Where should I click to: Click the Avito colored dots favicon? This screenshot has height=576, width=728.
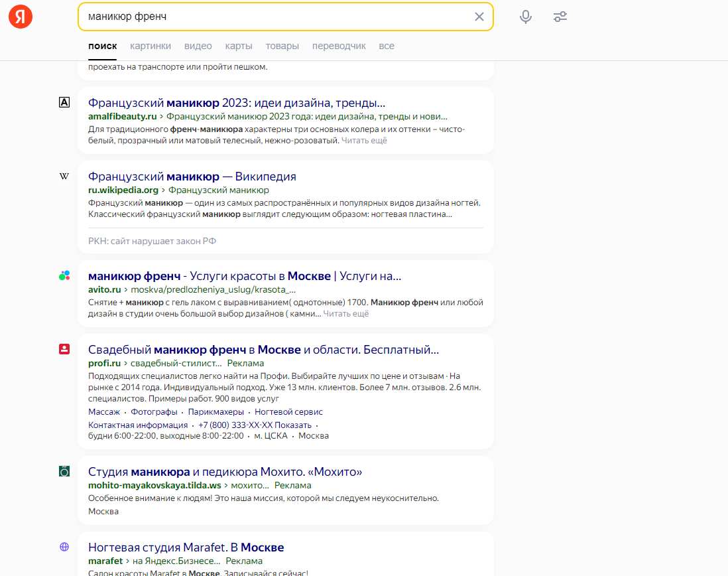click(64, 275)
